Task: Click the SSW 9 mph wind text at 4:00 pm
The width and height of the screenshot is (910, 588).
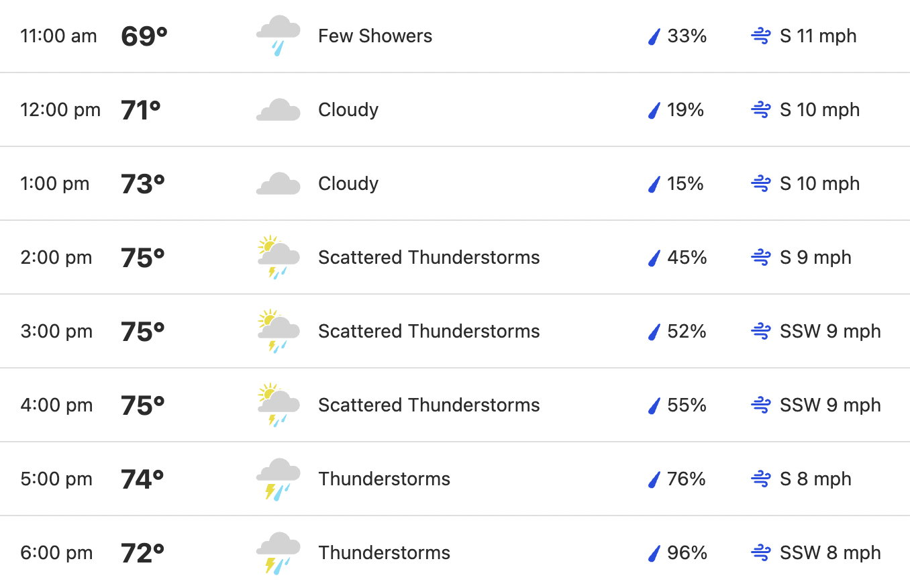Action: (830, 405)
